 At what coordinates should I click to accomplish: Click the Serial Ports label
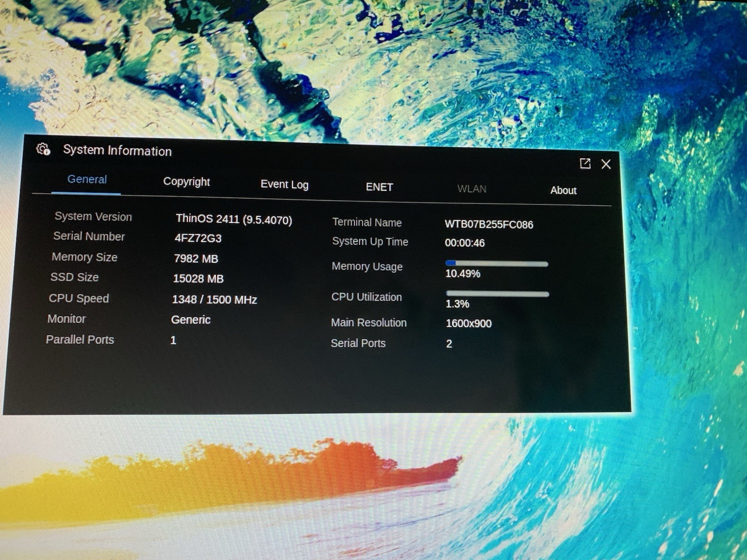(x=358, y=343)
